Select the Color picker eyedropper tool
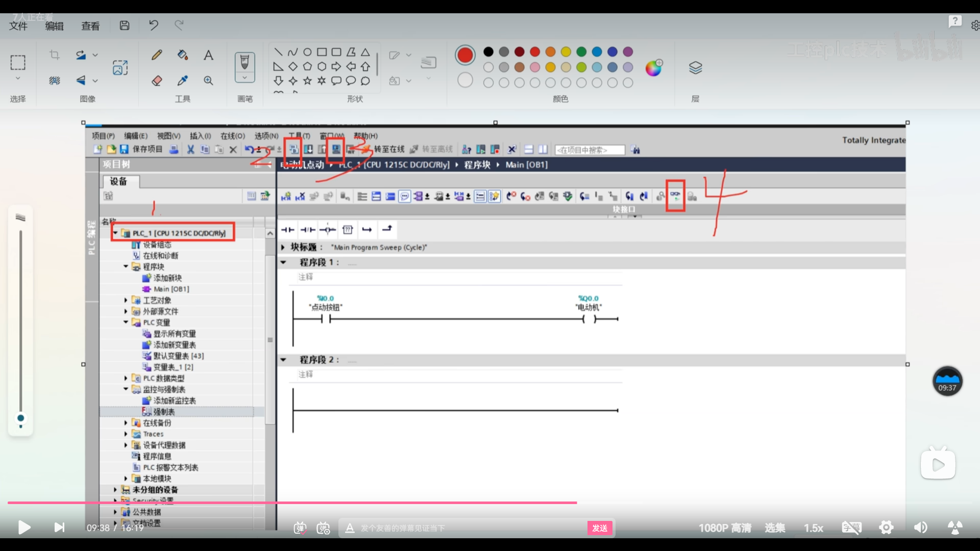 point(182,81)
